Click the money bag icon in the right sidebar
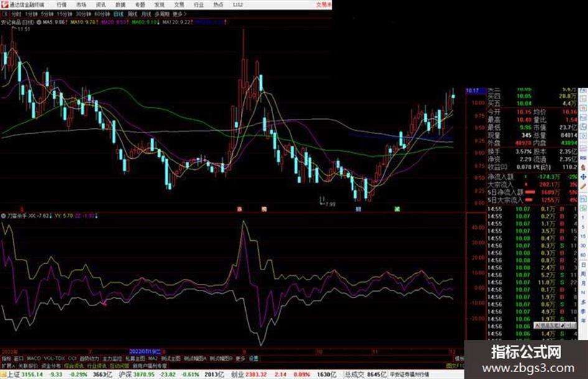588x379 pixels. point(583,167)
